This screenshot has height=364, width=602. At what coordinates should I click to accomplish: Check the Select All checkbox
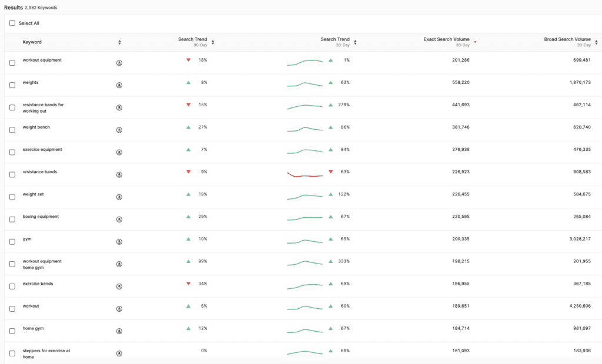12,23
